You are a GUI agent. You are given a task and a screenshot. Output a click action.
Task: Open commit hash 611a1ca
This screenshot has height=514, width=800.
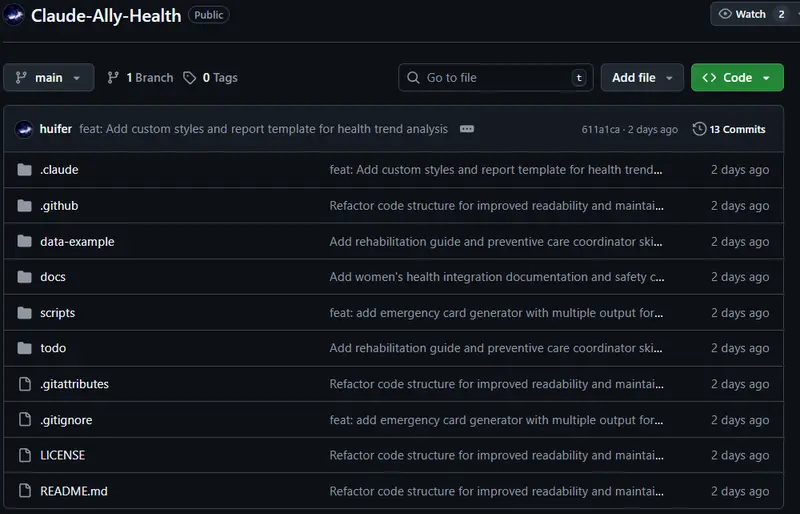tap(599, 130)
